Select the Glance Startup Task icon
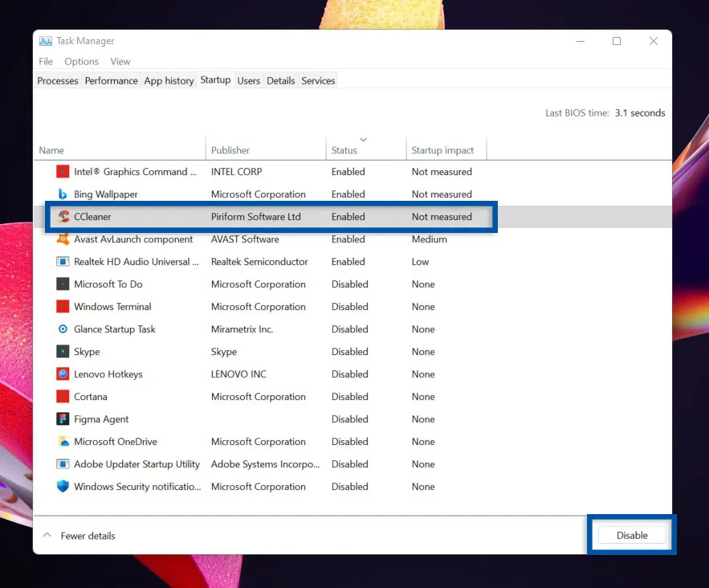This screenshot has width=709, height=588. 62,329
